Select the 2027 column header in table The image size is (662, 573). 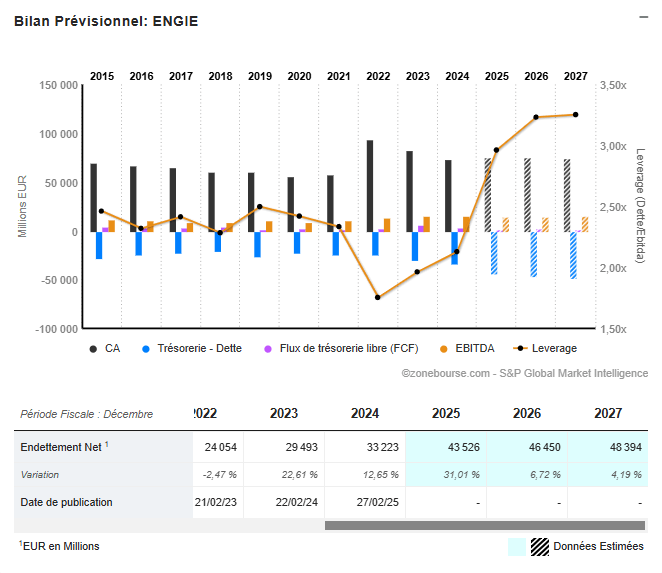pos(608,413)
